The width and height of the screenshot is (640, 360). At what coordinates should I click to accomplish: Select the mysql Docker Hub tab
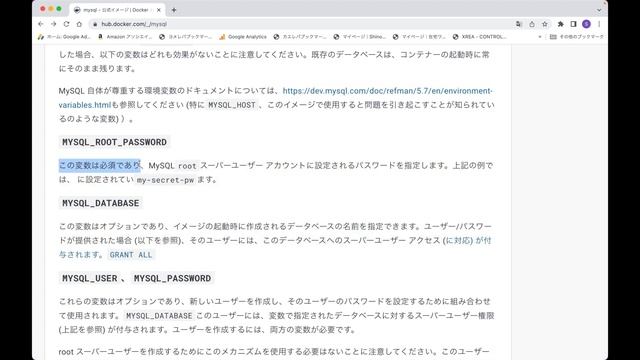(x=116, y=10)
